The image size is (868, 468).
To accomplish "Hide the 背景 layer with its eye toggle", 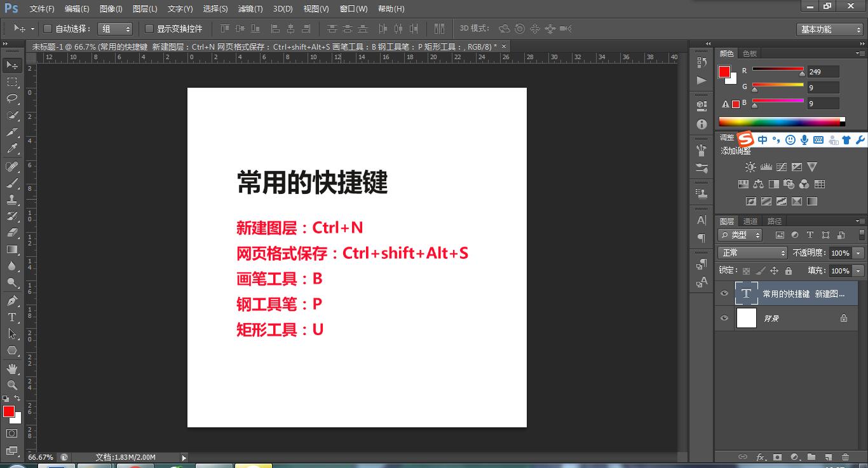I will (x=724, y=318).
